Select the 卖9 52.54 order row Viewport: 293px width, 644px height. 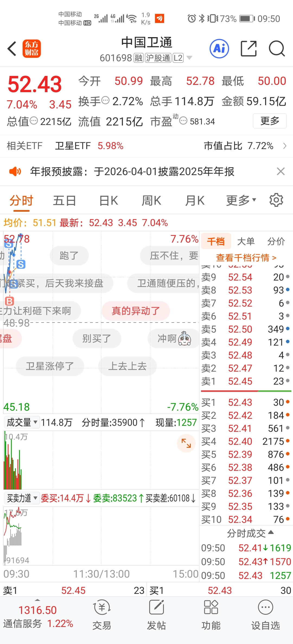pos(246,277)
